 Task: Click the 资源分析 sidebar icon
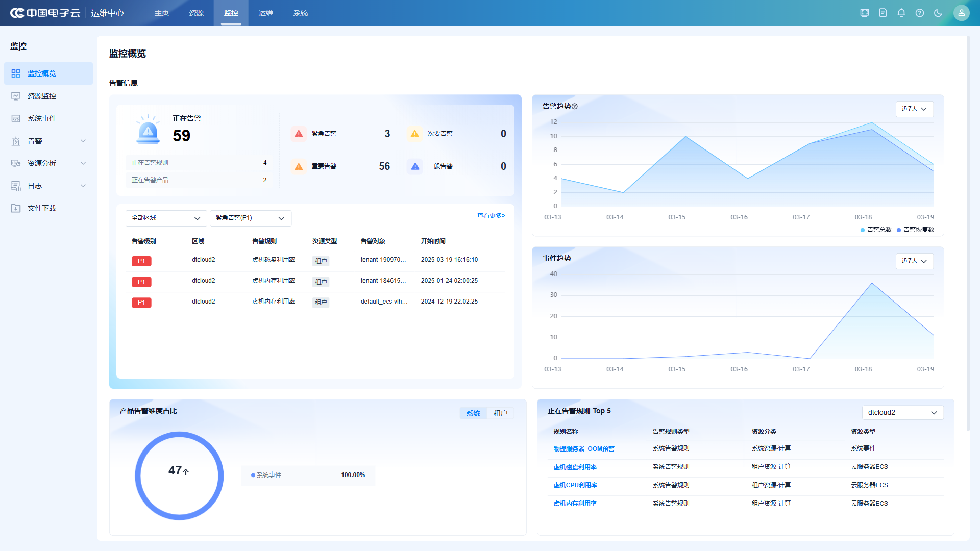pos(16,163)
